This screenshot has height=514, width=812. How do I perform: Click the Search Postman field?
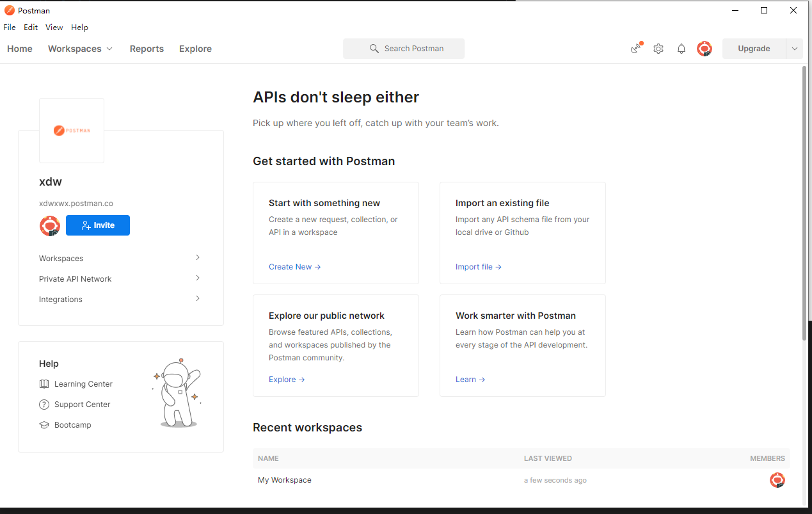(x=404, y=49)
